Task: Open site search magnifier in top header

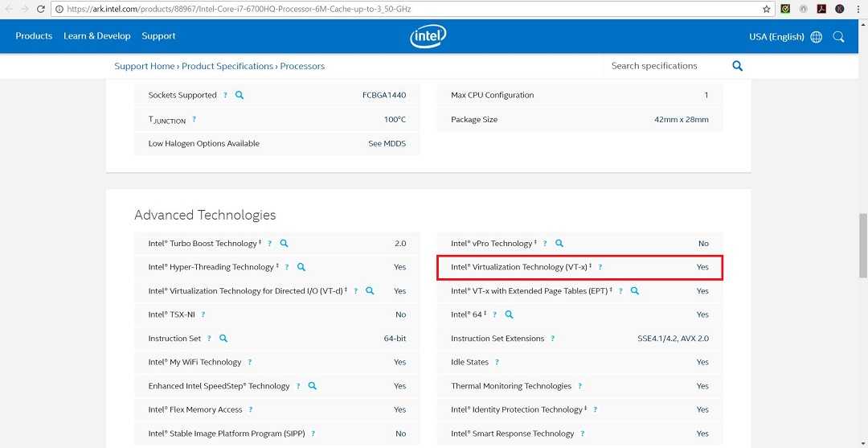Action: (x=838, y=37)
